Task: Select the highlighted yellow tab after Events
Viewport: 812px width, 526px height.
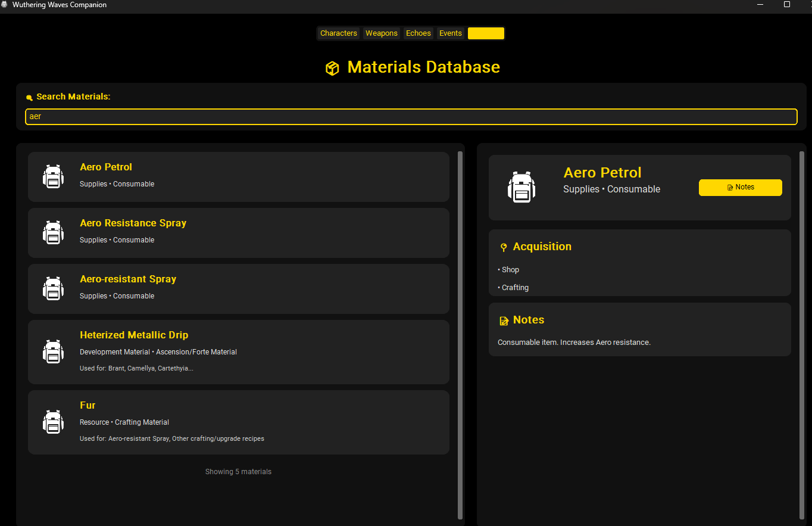Action: click(486, 33)
